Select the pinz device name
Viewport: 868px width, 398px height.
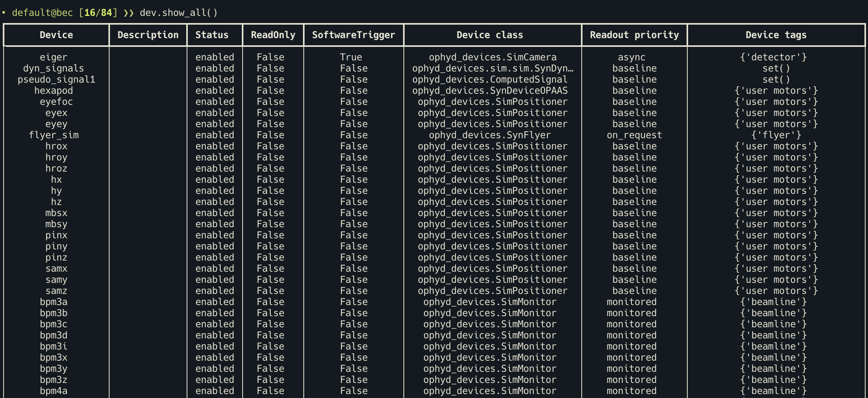[56, 257]
